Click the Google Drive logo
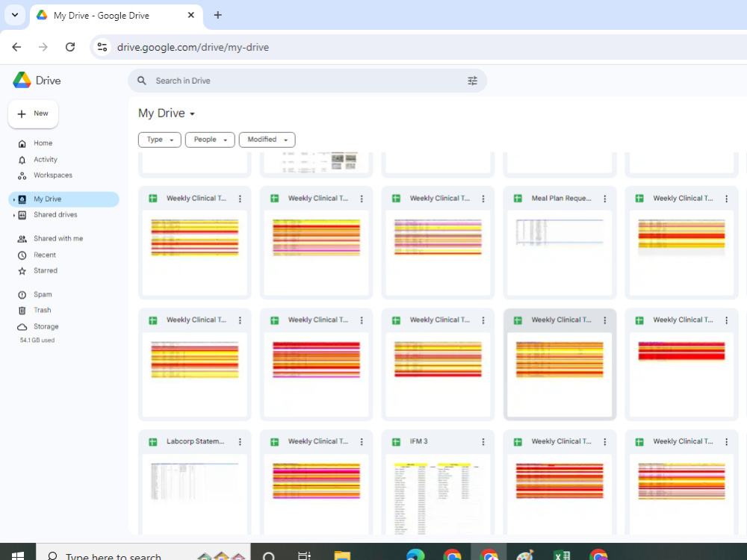 tap(37, 81)
